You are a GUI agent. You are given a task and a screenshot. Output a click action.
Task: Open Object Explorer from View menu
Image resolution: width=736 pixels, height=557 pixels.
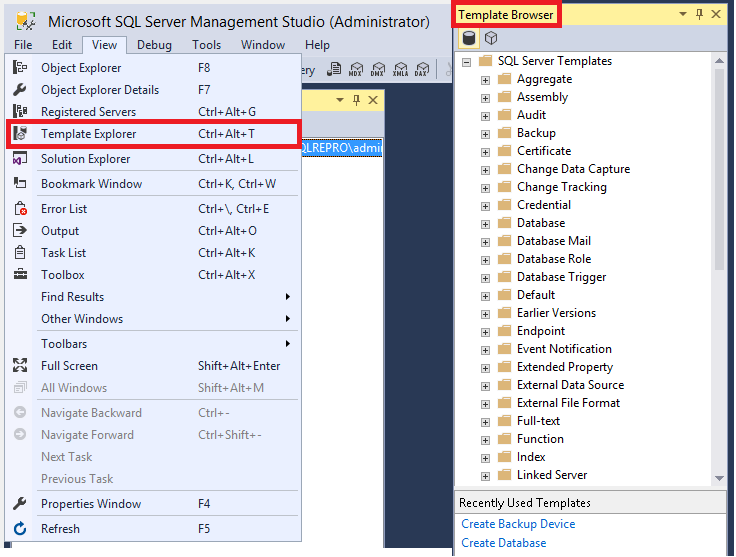81,68
